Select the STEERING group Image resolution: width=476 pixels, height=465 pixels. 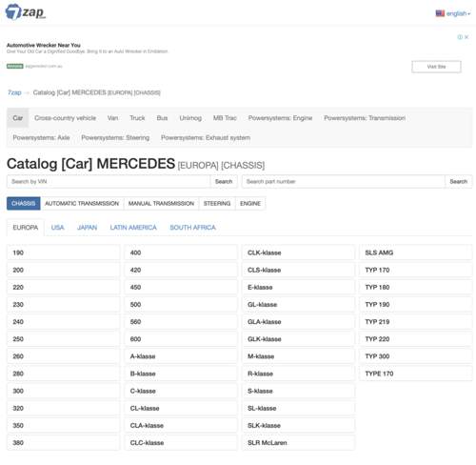pyautogui.click(x=217, y=203)
